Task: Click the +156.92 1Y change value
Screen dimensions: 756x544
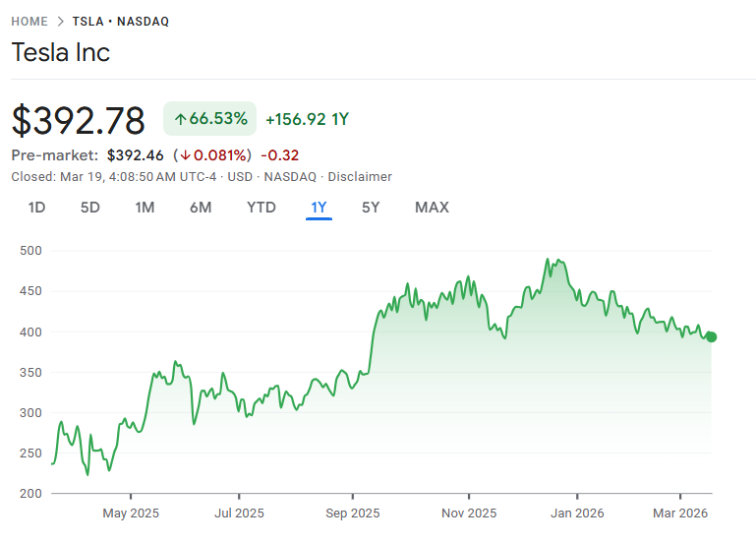Action: [x=307, y=119]
